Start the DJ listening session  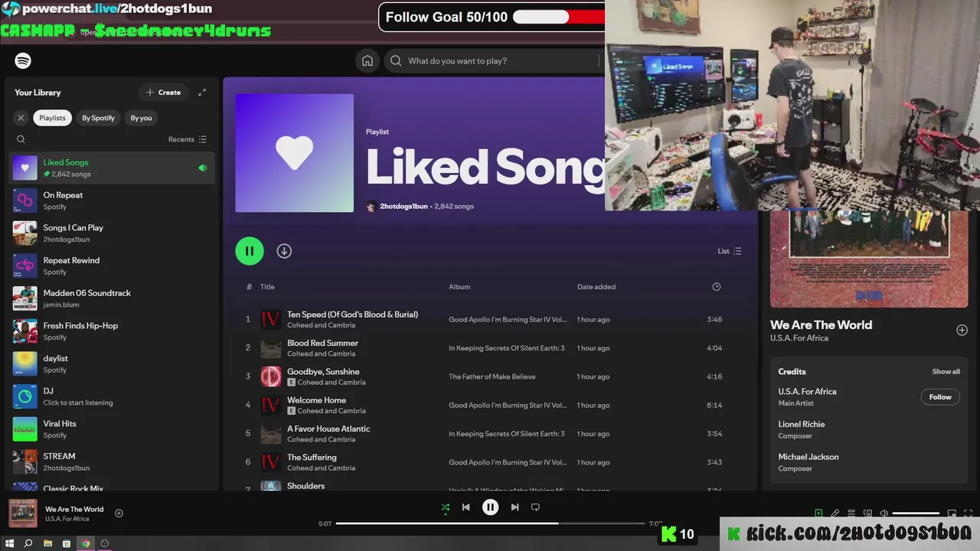[x=112, y=396]
